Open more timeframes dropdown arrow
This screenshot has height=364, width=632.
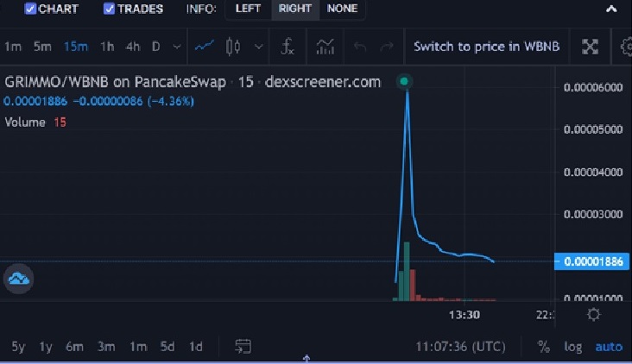click(176, 47)
